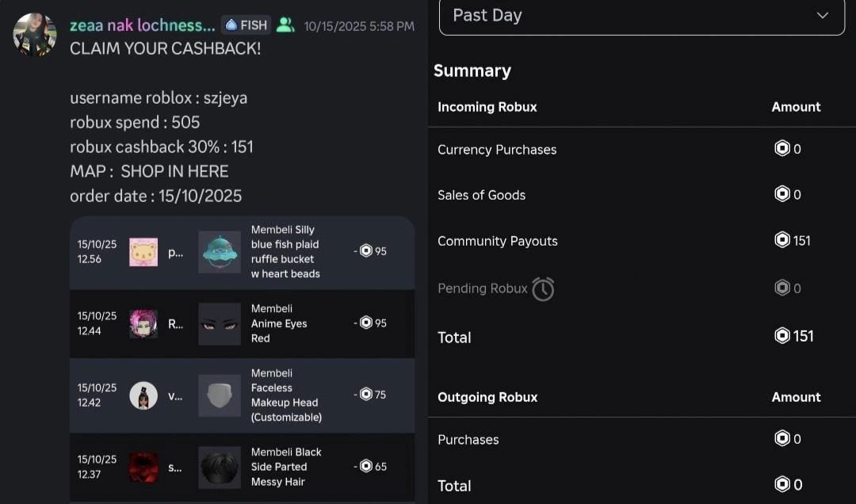Select the line robux cashback 30% : 151

tap(162, 147)
